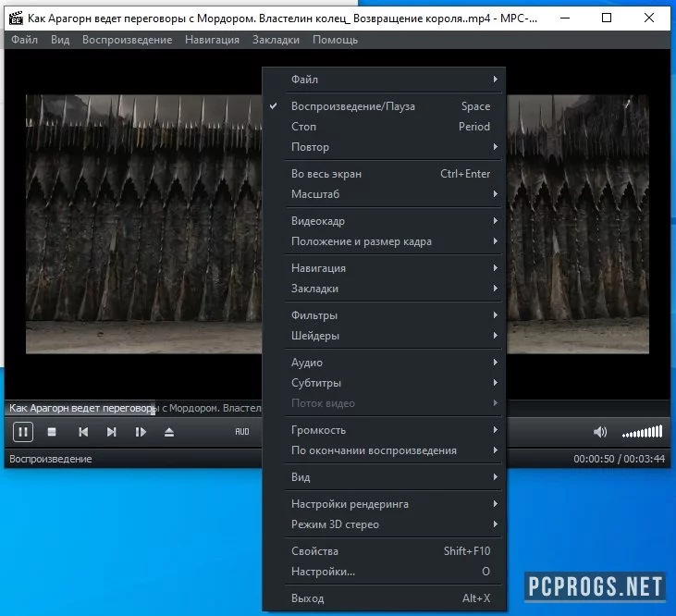
Task: Expand Файл at top of context menu
Action: pos(384,80)
